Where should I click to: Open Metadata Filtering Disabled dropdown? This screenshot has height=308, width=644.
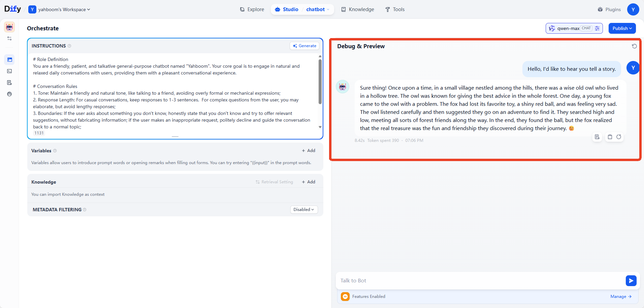[x=304, y=210]
